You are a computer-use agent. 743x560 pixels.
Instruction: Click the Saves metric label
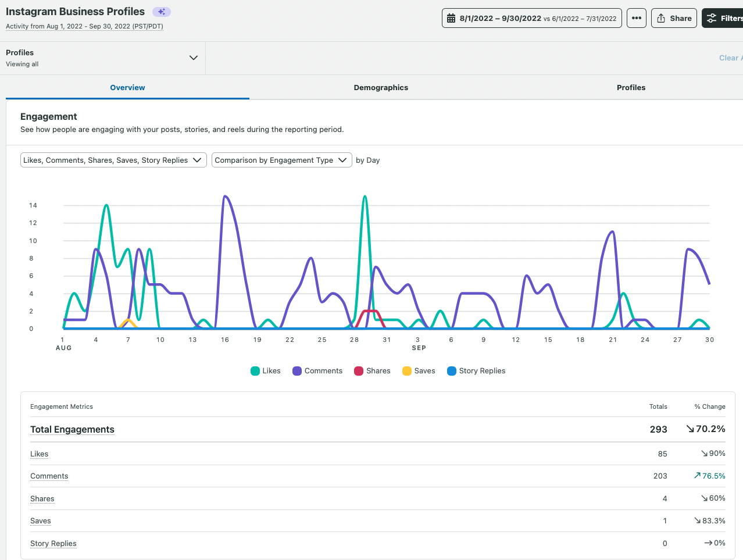point(40,520)
